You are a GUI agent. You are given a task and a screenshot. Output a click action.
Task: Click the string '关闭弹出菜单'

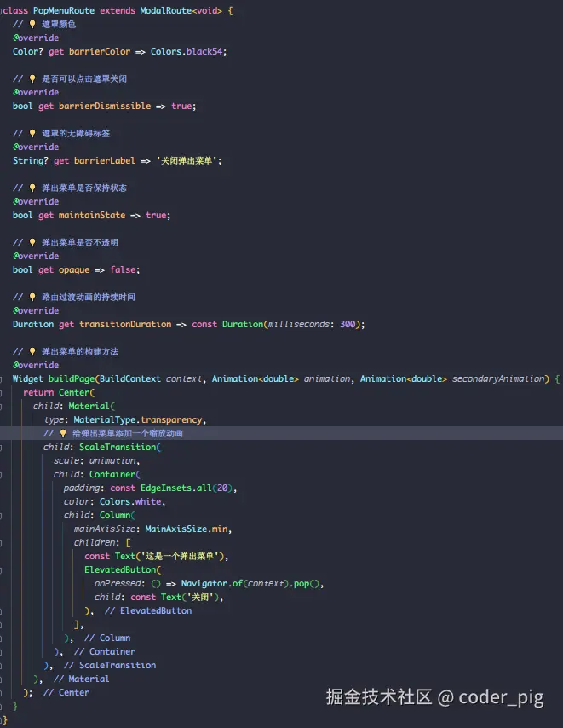[x=187, y=160]
